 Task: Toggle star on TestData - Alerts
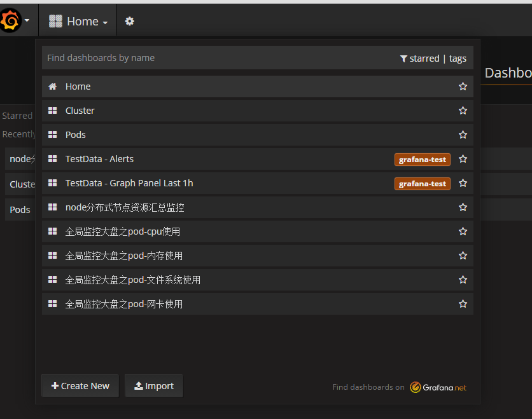click(463, 159)
